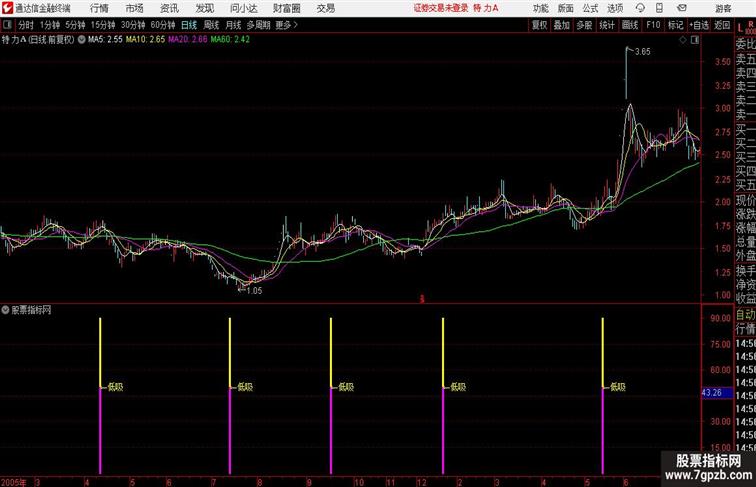Switch to the 15分钟 period tab
756x487 pixels.
pyautogui.click(x=103, y=25)
